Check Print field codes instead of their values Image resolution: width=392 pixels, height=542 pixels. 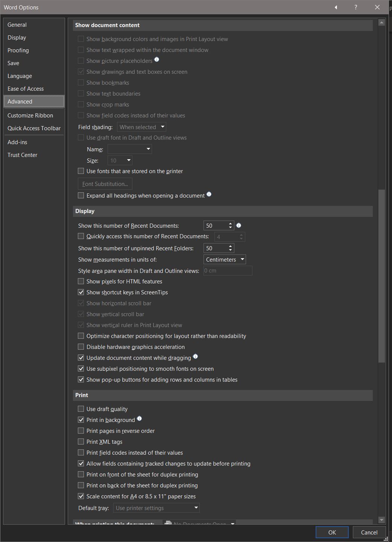(81, 452)
